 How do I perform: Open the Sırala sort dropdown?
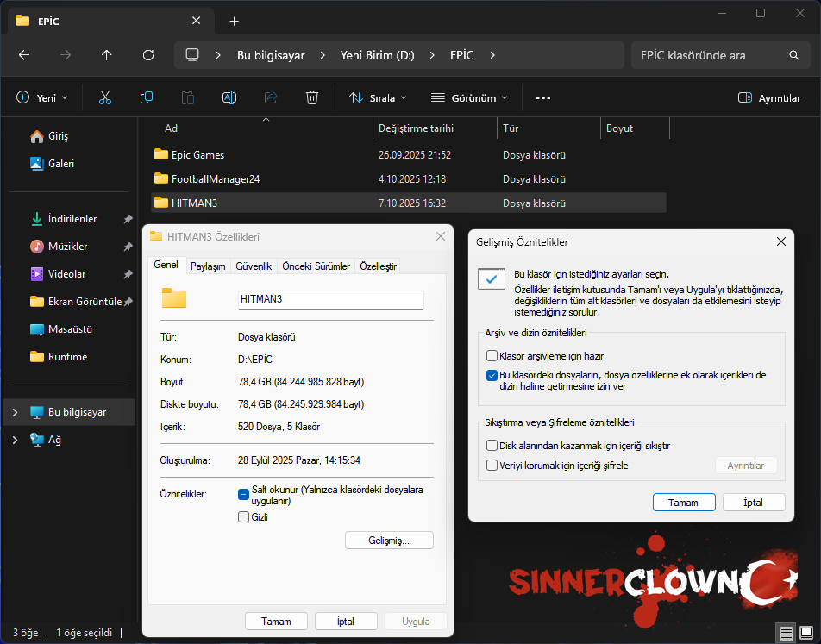point(378,98)
